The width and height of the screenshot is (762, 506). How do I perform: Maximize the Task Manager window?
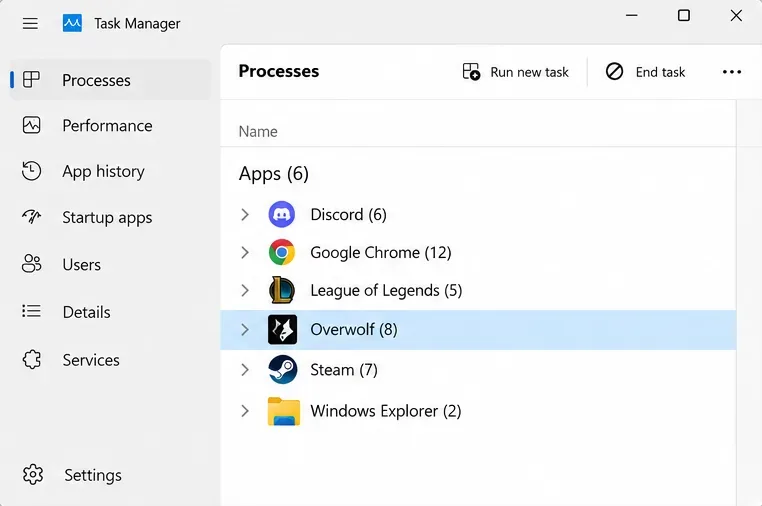coord(684,16)
